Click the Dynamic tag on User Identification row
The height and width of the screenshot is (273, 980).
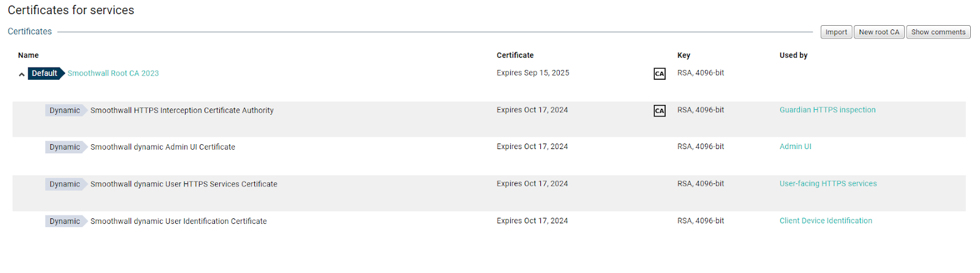(65, 221)
